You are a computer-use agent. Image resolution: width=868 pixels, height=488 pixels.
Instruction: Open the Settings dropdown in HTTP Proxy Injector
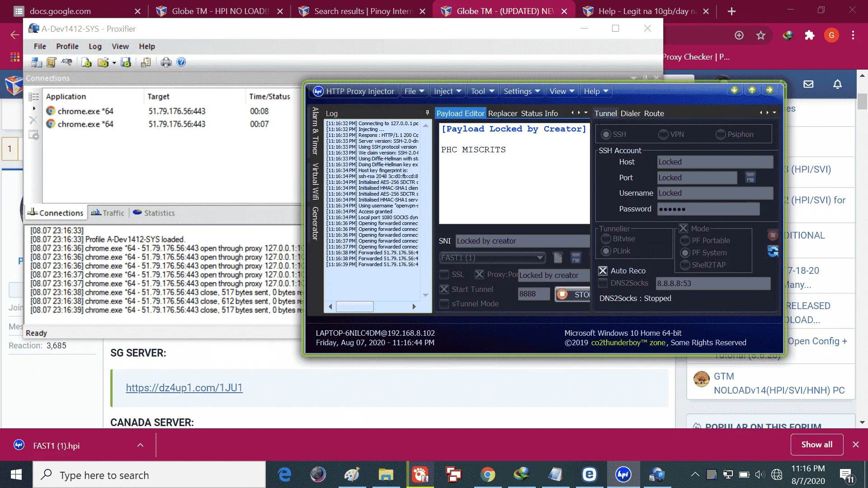pyautogui.click(x=522, y=91)
